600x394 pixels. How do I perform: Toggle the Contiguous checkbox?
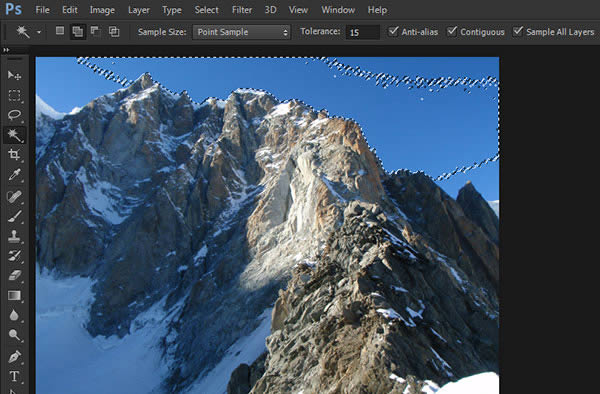pyautogui.click(x=452, y=31)
